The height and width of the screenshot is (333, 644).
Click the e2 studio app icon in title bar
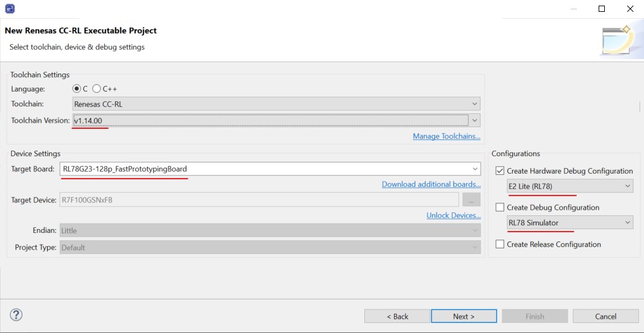tap(9, 8)
